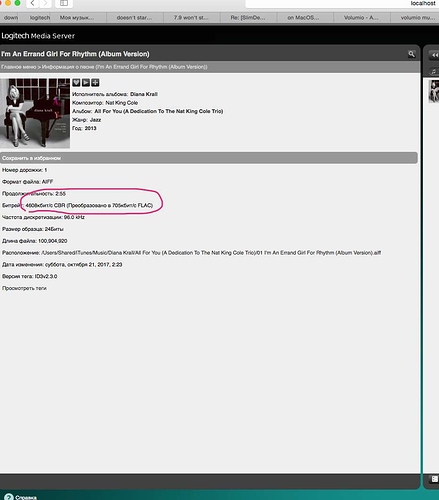Open album link All For You
This screenshot has height=500, width=439.
tap(159, 111)
